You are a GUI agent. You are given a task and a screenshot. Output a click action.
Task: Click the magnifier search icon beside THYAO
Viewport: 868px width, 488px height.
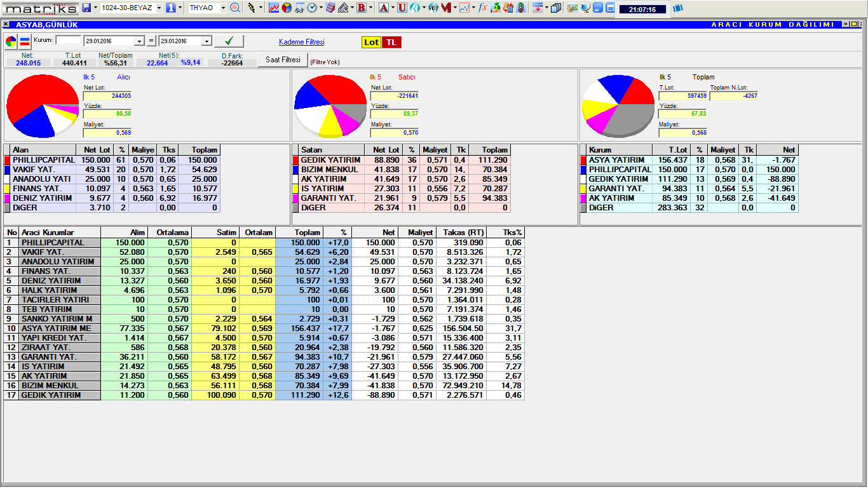(x=235, y=8)
